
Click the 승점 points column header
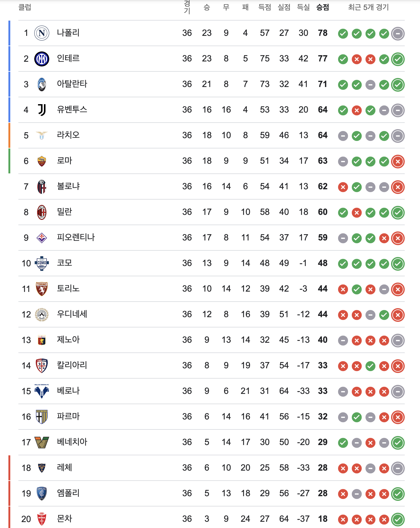coord(323,7)
